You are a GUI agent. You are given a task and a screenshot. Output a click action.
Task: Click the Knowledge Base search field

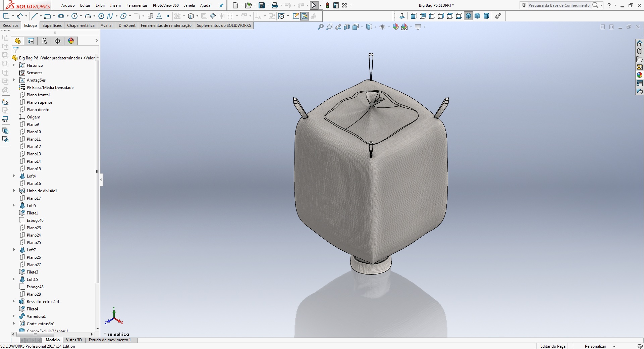pos(558,5)
